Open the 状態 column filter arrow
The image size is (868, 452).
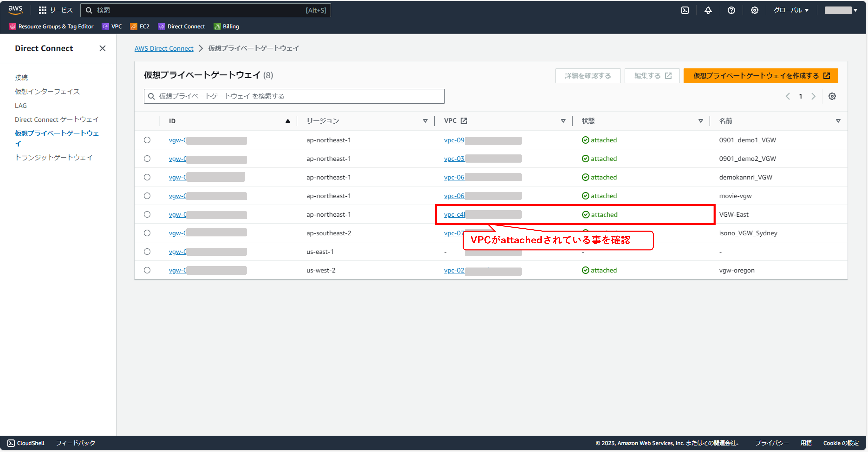pos(701,121)
